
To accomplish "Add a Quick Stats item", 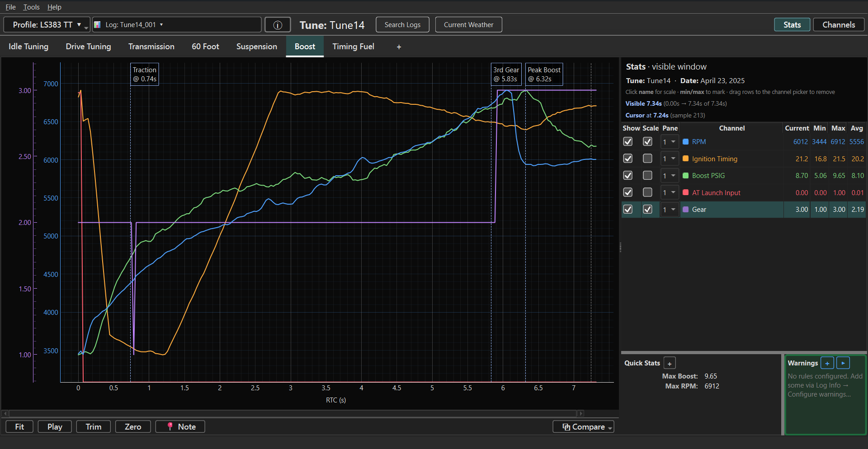I will [x=670, y=363].
